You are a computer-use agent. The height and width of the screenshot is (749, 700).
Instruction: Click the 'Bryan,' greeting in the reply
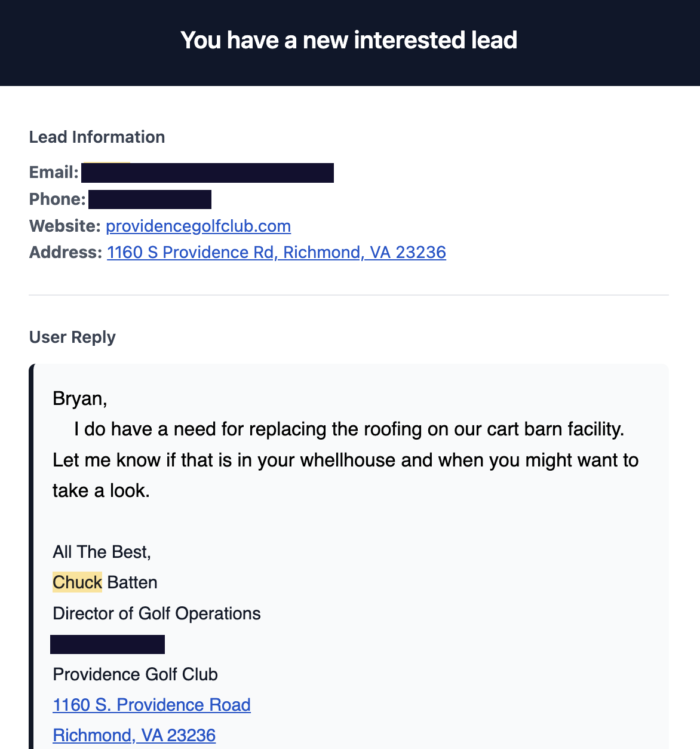click(x=80, y=398)
